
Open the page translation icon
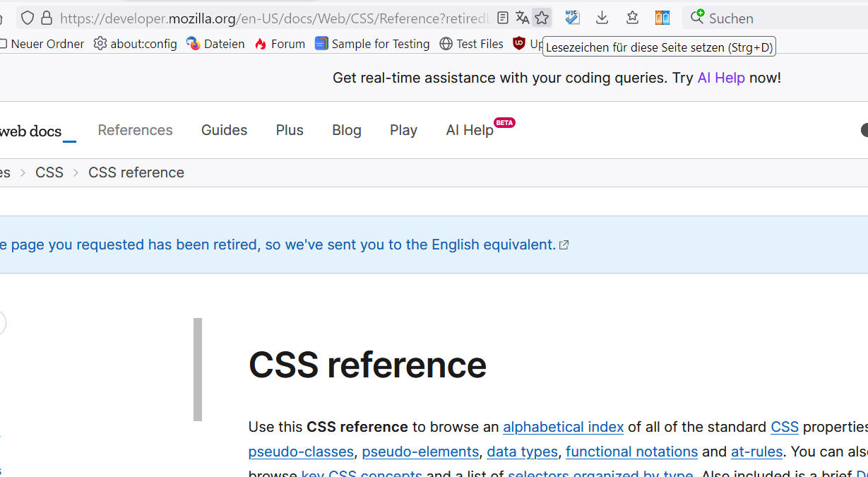pyautogui.click(x=522, y=18)
